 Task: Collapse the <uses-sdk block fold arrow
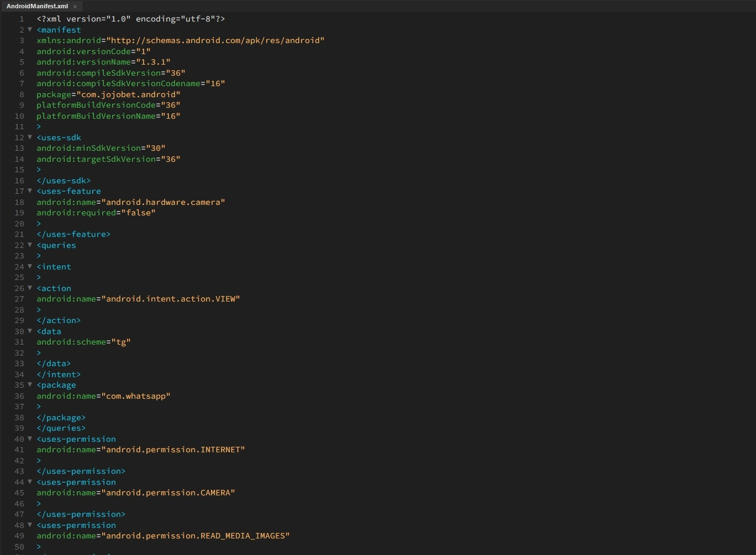pos(30,138)
